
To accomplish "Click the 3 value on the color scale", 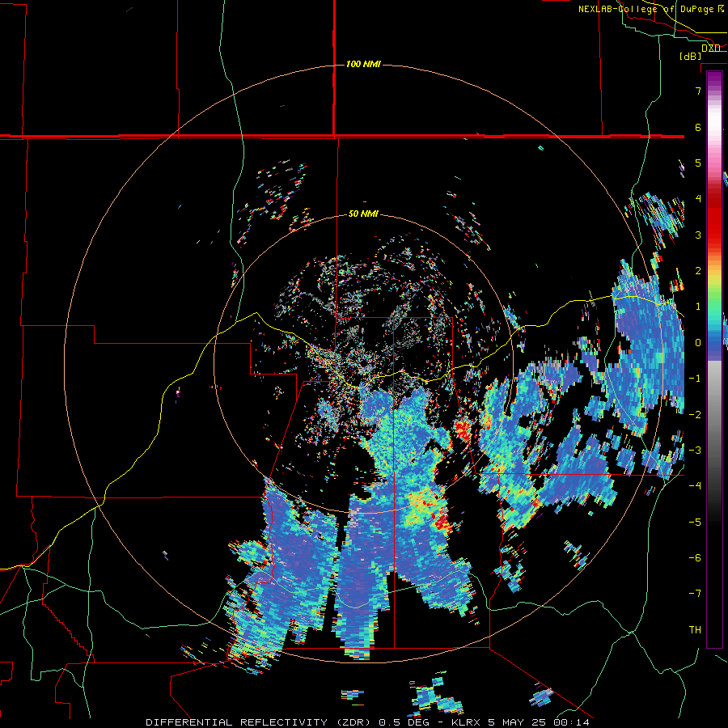I will click(698, 235).
